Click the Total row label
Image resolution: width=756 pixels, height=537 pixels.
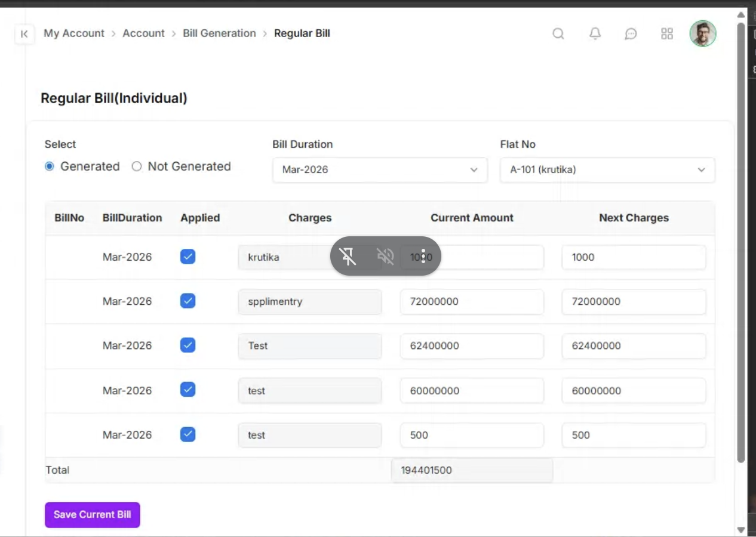click(57, 470)
